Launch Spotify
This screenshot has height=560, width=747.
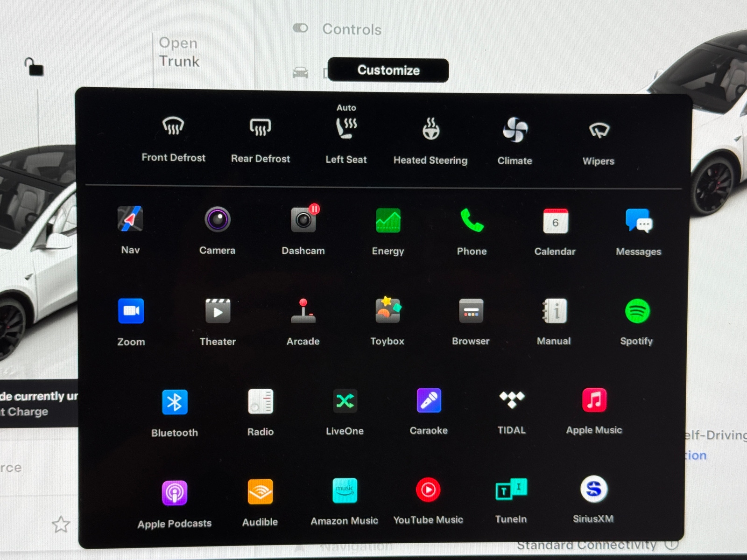tap(637, 322)
